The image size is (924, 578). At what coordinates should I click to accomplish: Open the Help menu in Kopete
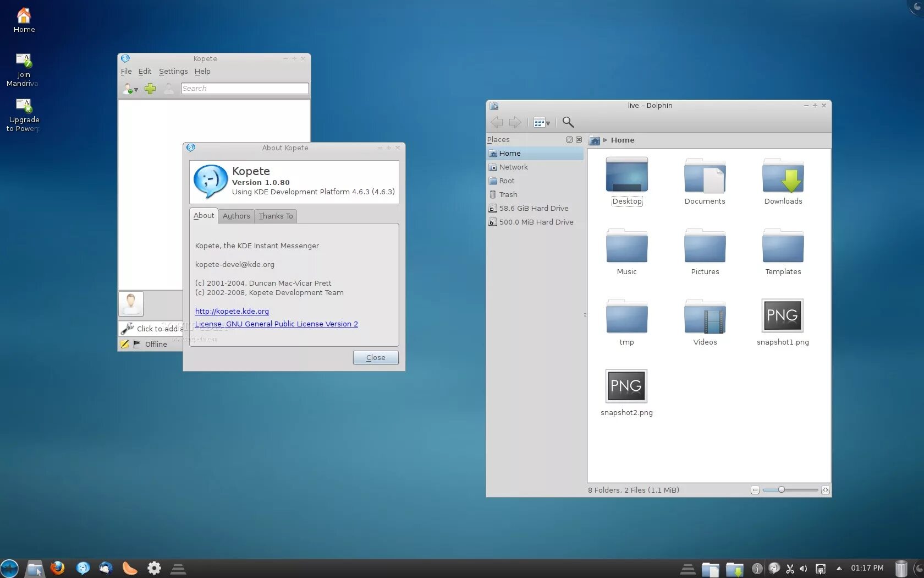click(202, 72)
